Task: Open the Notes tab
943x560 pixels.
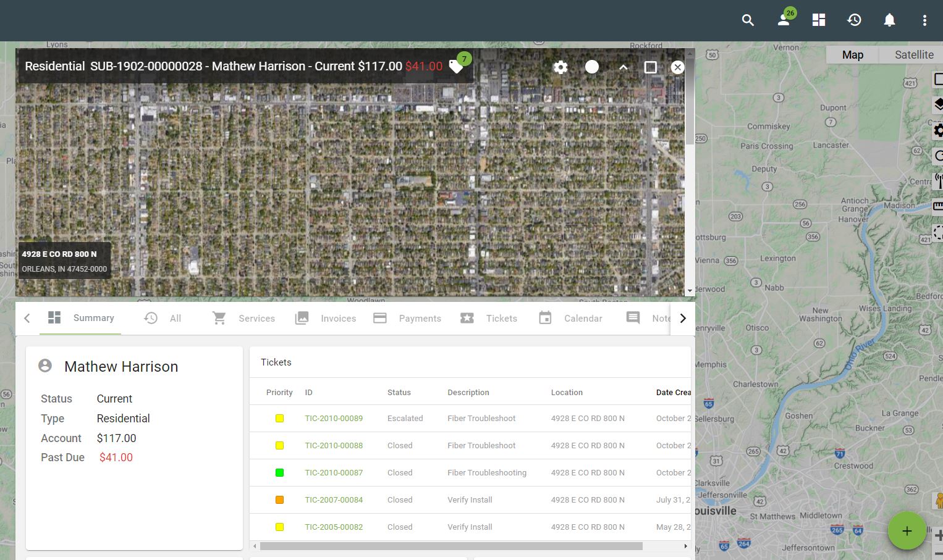Action: pyautogui.click(x=648, y=319)
